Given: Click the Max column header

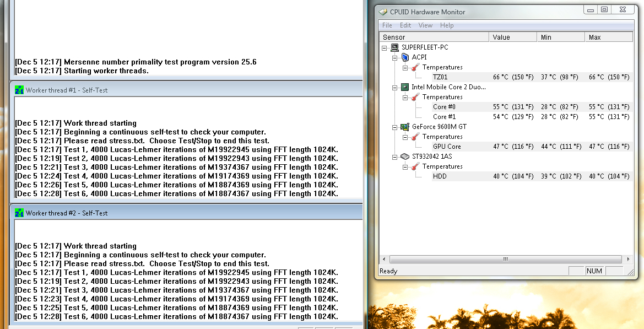Looking at the screenshot, I should pyautogui.click(x=609, y=37).
